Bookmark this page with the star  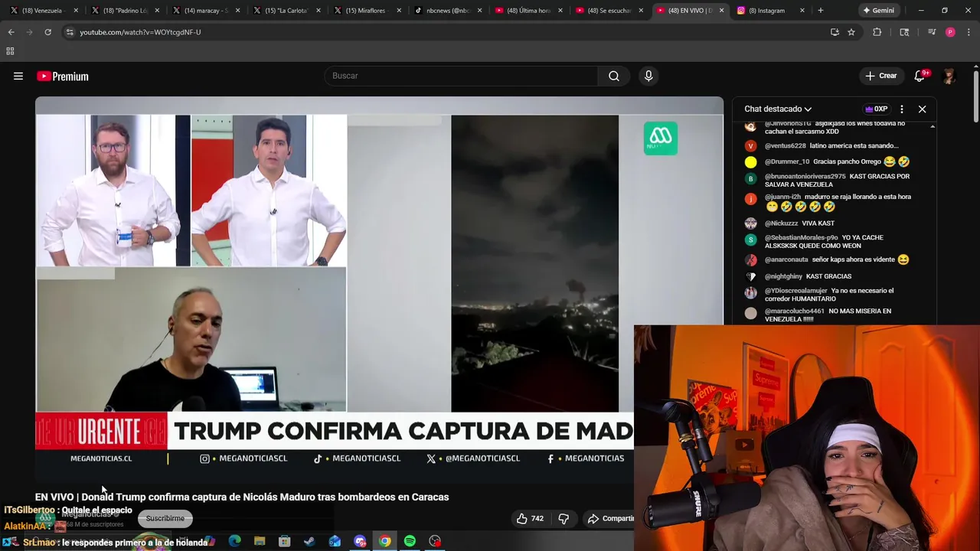(851, 32)
